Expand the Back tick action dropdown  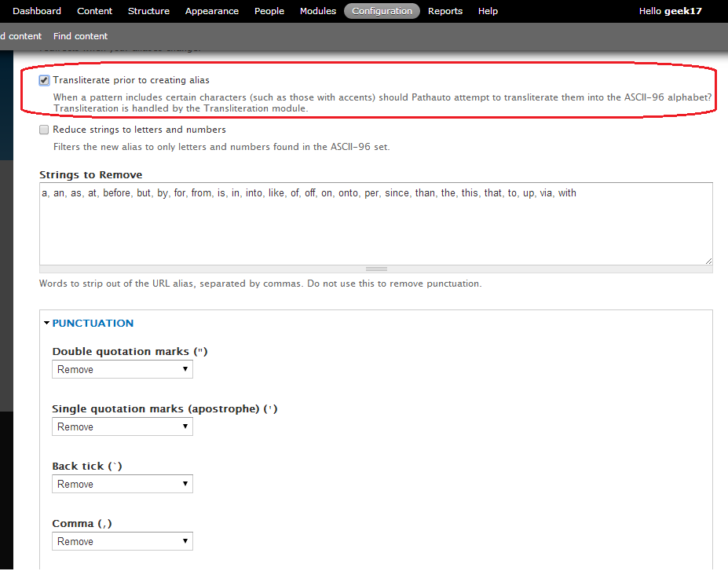point(123,484)
